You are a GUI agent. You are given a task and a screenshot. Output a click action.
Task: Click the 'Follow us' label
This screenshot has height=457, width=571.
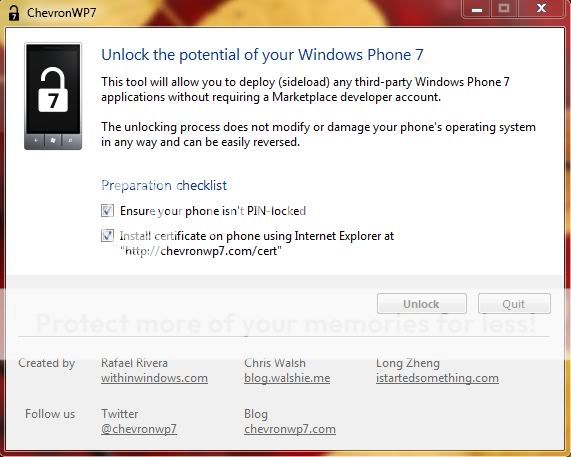click(50, 414)
